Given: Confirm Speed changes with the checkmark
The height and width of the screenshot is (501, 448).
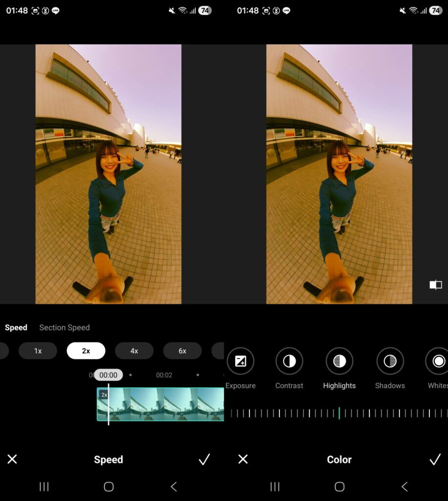Looking at the screenshot, I should pos(204,459).
